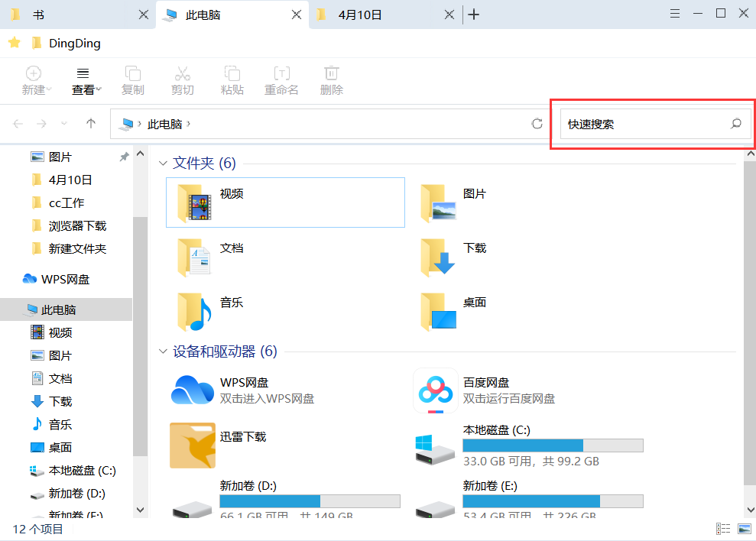Open the navigation history dropdown chevron
The height and width of the screenshot is (541, 756).
(64, 124)
